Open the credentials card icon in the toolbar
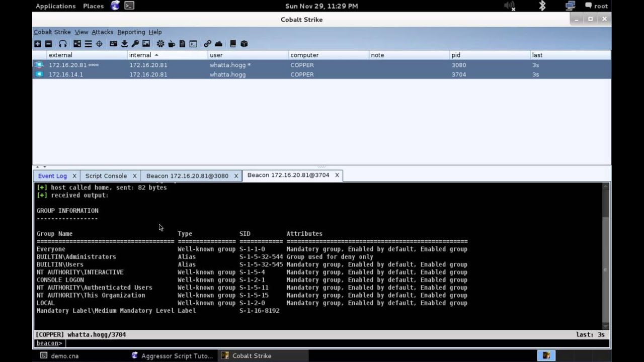Image resolution: width=644 pixels, height=362 pixels. [x=113, y=44]
